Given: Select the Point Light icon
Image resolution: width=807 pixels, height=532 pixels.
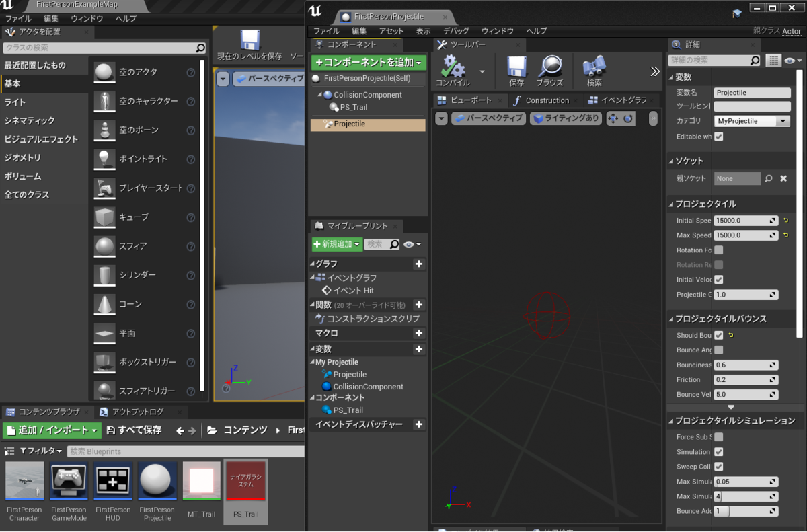Looking at the screenshot, I should (104, 159).
